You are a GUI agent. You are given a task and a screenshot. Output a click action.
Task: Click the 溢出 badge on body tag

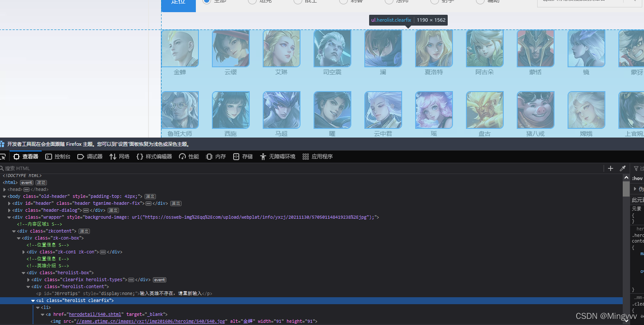[150, 197]
